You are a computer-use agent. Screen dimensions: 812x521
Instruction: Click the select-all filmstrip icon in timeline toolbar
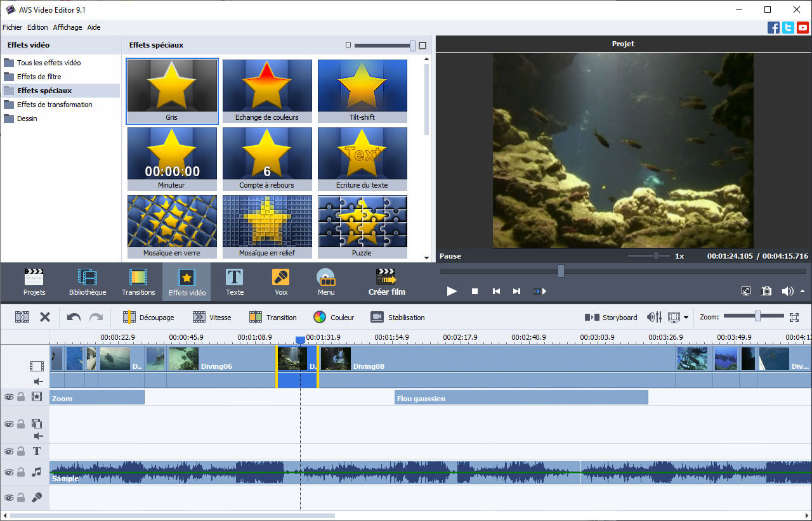tap(22, 317)
